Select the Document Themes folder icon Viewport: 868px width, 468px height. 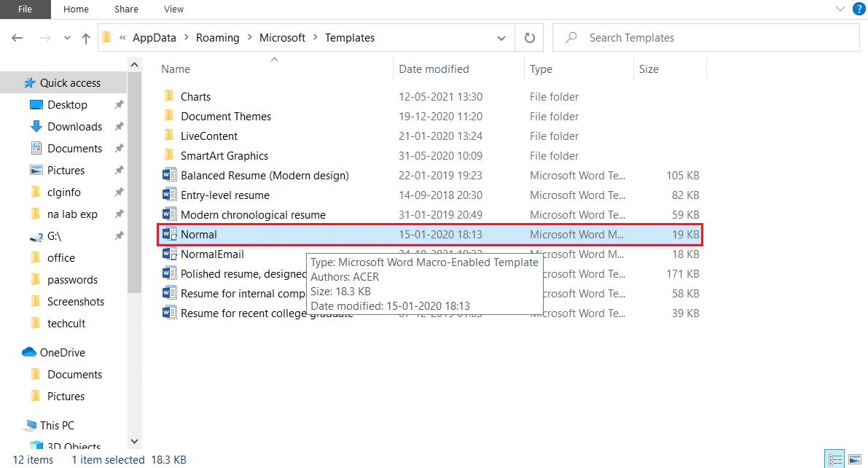tap(169, 116)
